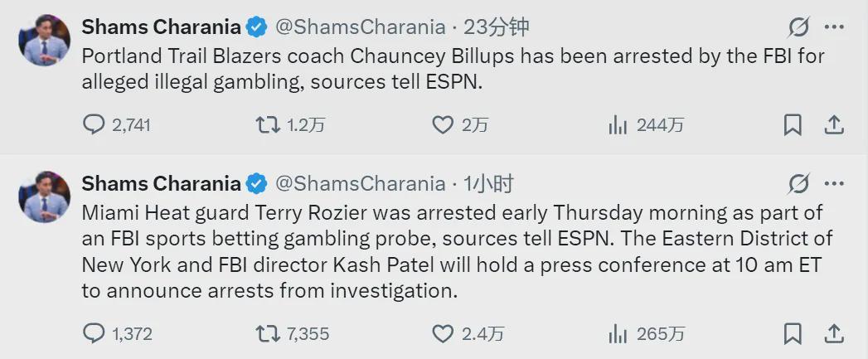
Task: Open more options on Rozier tweet
Action: click(x=834, y=183)
